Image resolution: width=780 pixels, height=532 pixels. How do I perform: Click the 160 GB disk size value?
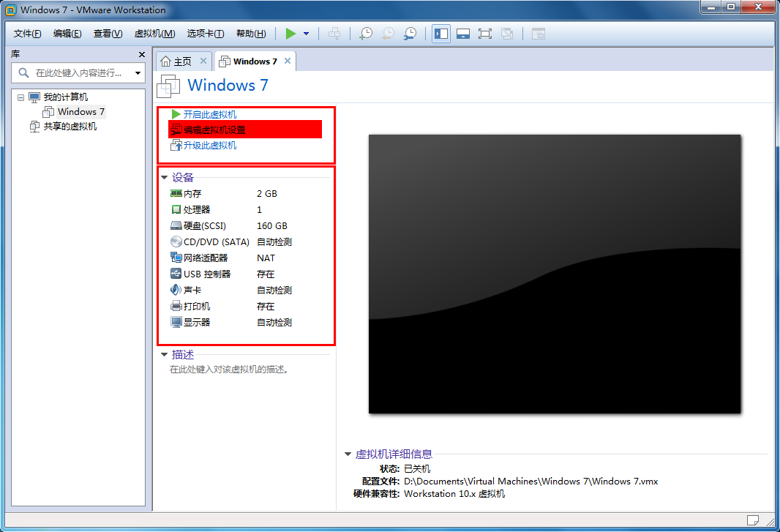tap(272, 226)
